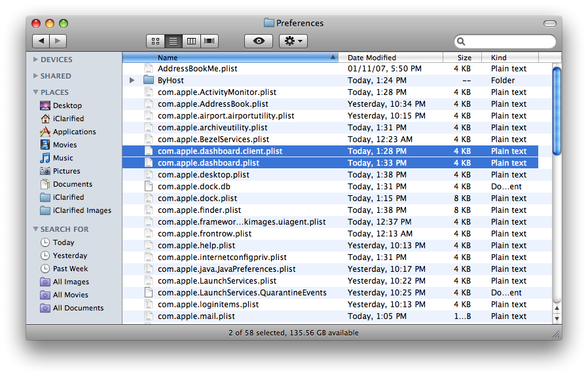This screenshot has height=376, width=588.
Task: Click the Quick Look eye button
Action: tap(259, 41)
